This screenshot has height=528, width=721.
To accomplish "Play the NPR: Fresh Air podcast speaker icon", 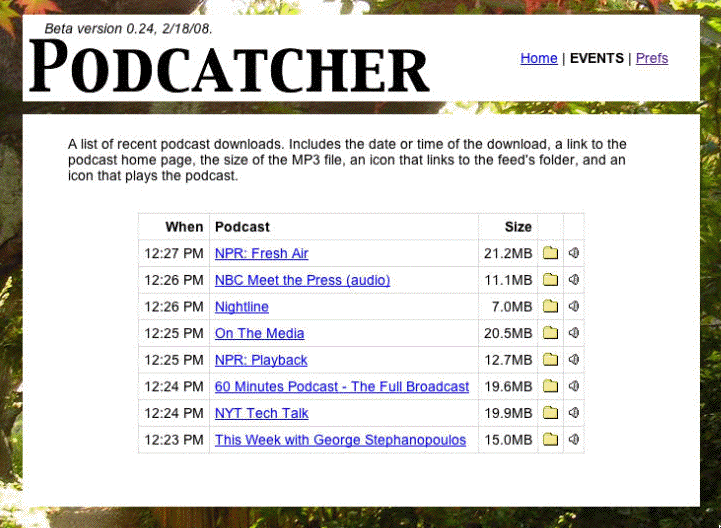I will [x=574, y=253].
